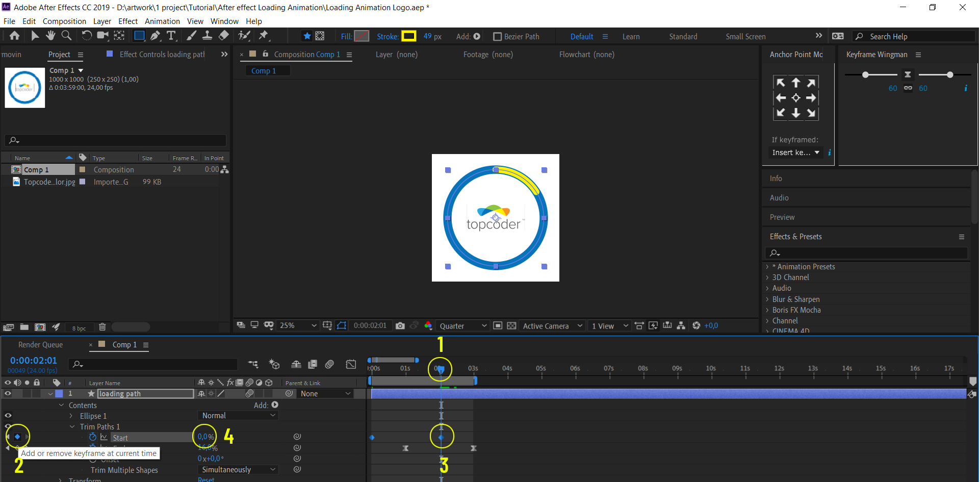Open the Insert keyframe dropdown

pyautogui.click(x=795, y=153)
